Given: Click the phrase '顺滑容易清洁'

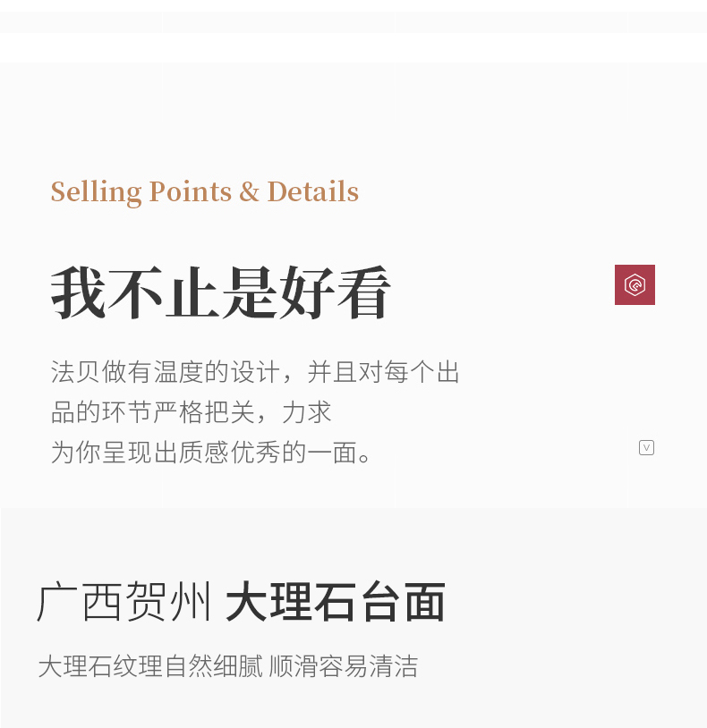Looking at the screenshot, I should 344,666.
